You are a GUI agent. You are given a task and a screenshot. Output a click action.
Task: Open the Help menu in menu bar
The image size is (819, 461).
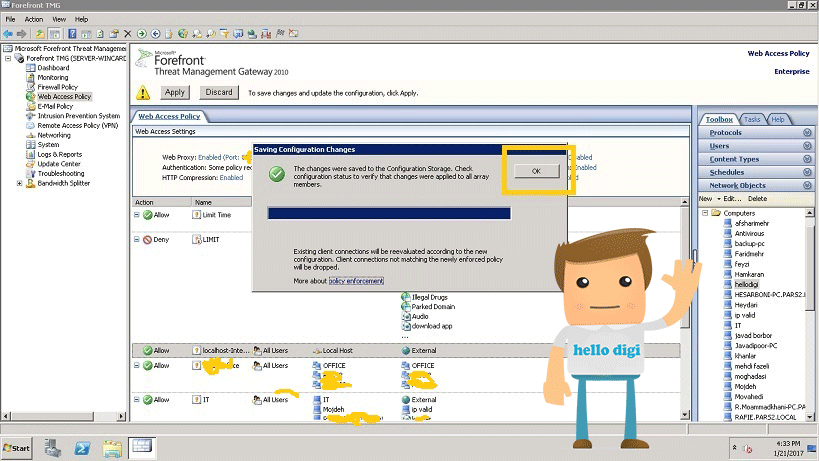coord(81,19)
